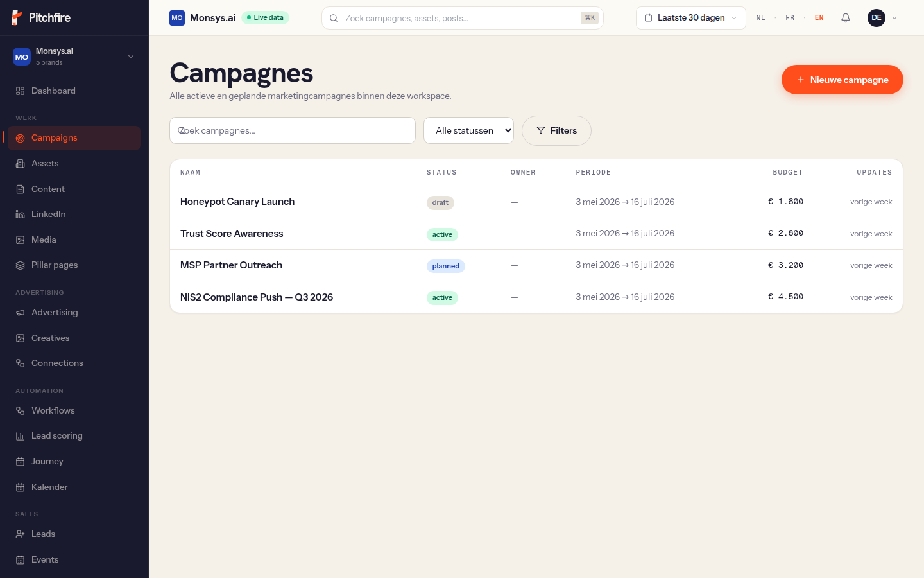Image resolution: width=924 pixels, height=578 pixels.
Task: Go to Dashboard in sidebar
Action: 74,91
